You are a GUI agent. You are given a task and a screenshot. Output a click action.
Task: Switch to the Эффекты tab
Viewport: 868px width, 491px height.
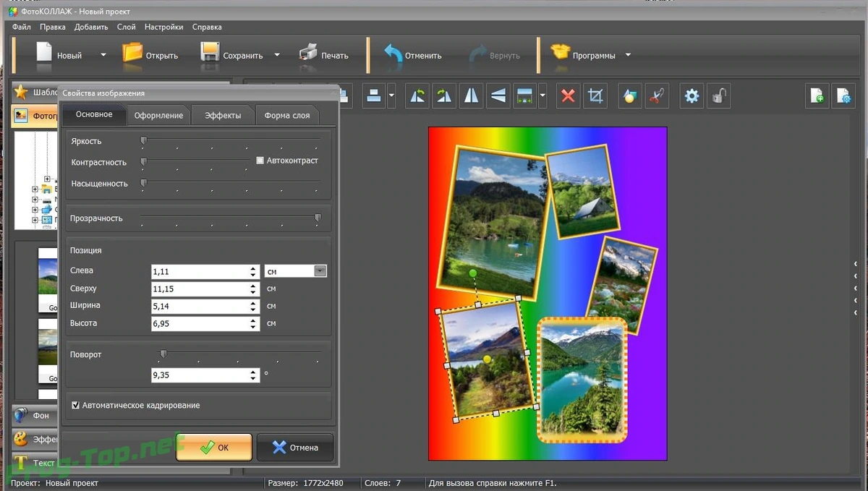click(223, 115)
